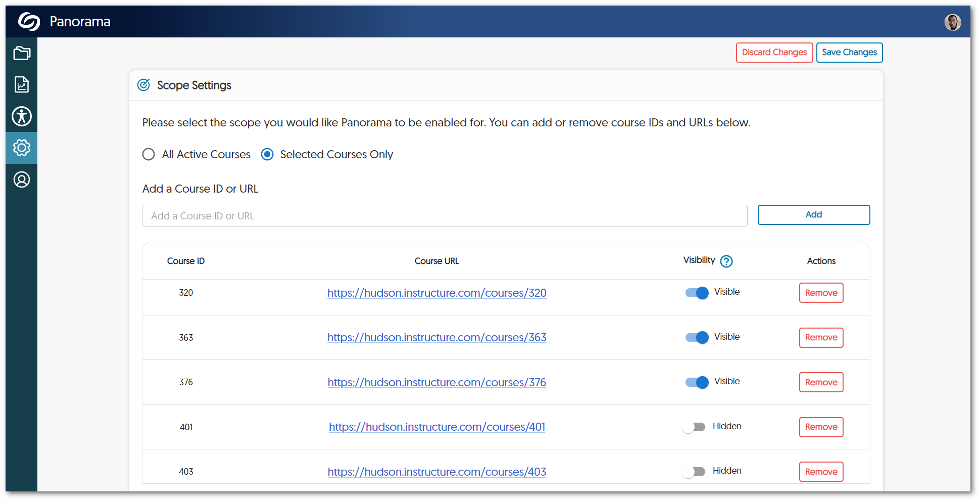Click the Save Changes button
This screenshot has width=980, height=501.
click(849, 53)
